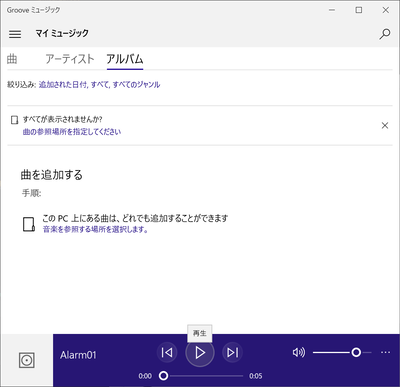The height and width of the screenshot is (387, 400).
Task: Open the hamburger navigation menu
Action: pos(15,34)
